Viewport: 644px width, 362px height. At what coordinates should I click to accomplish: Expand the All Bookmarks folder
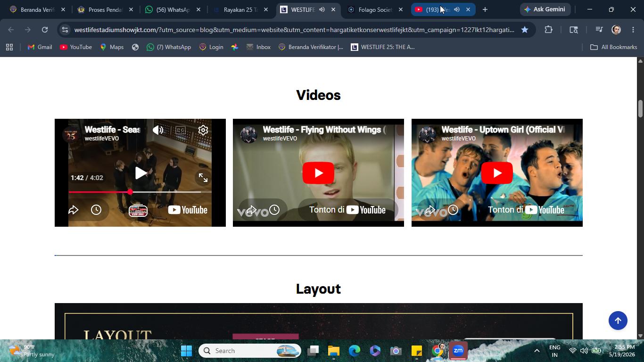pos(614,47)
